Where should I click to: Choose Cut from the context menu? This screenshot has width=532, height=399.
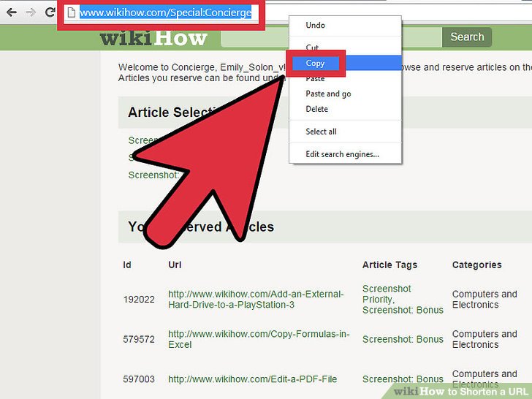coord(312,47)
